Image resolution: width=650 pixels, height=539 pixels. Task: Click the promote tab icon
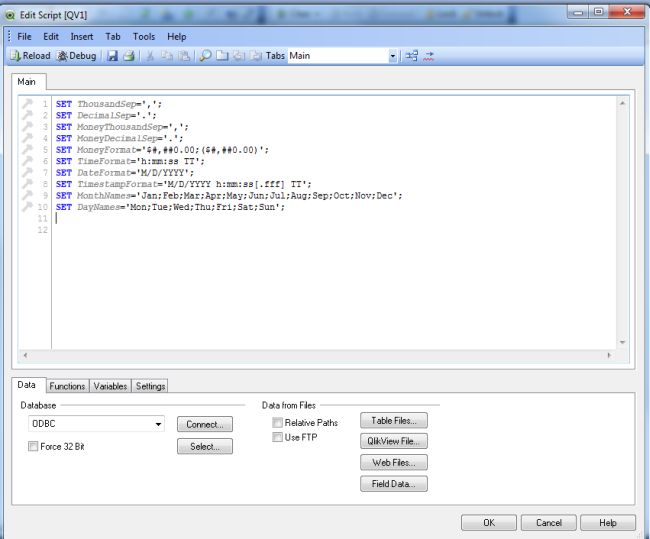[x=239, y=56]
